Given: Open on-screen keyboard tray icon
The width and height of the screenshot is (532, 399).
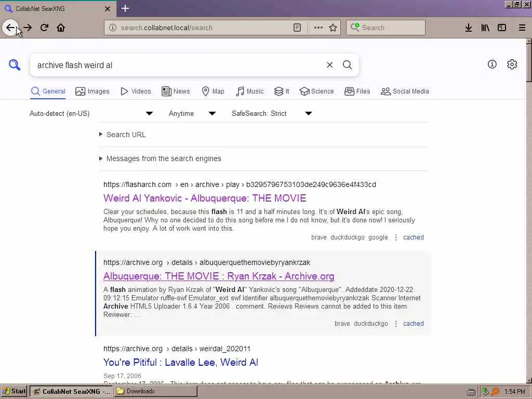Looking at the screenshot, I should tap(471, 392).
